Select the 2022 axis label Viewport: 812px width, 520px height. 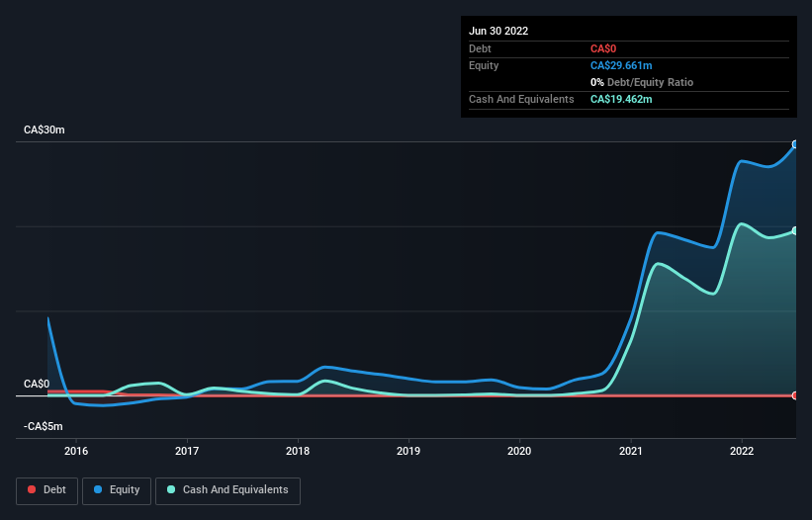pyautogui.click(x=742, y=451)
